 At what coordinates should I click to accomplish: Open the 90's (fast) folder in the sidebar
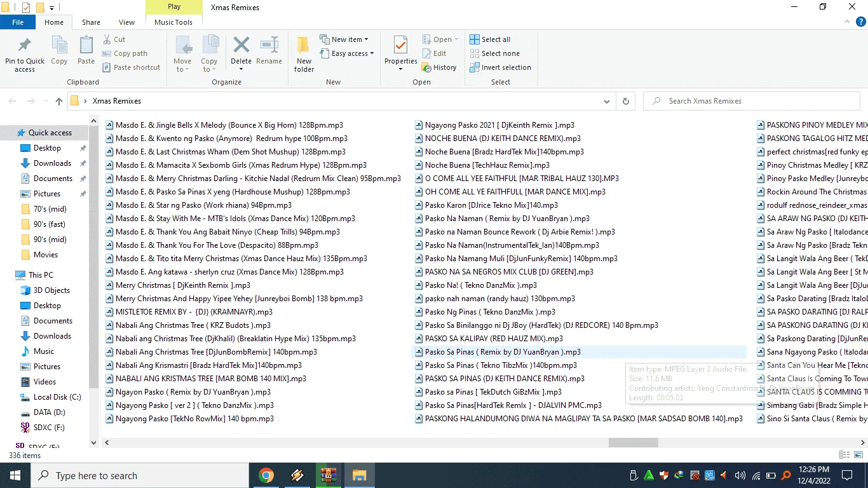tap(50, 224)
